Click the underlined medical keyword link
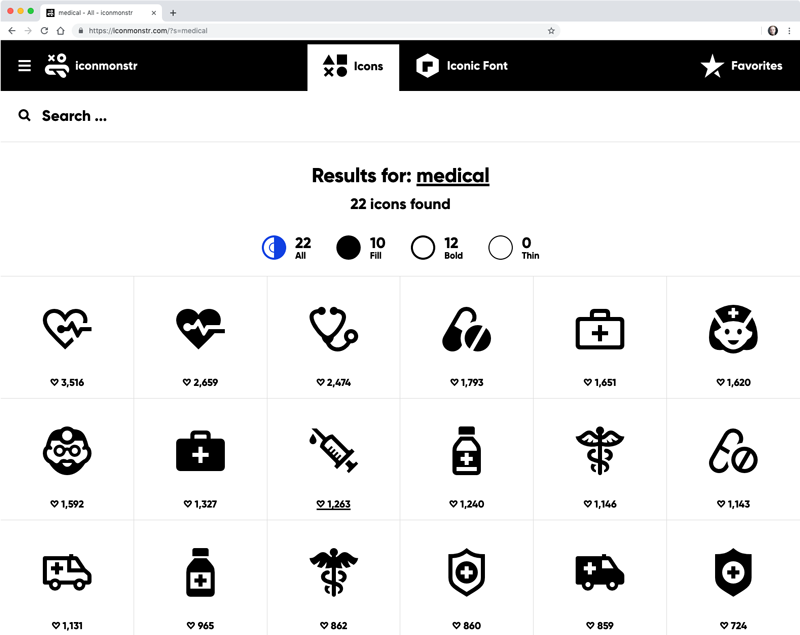 point(453,176)
